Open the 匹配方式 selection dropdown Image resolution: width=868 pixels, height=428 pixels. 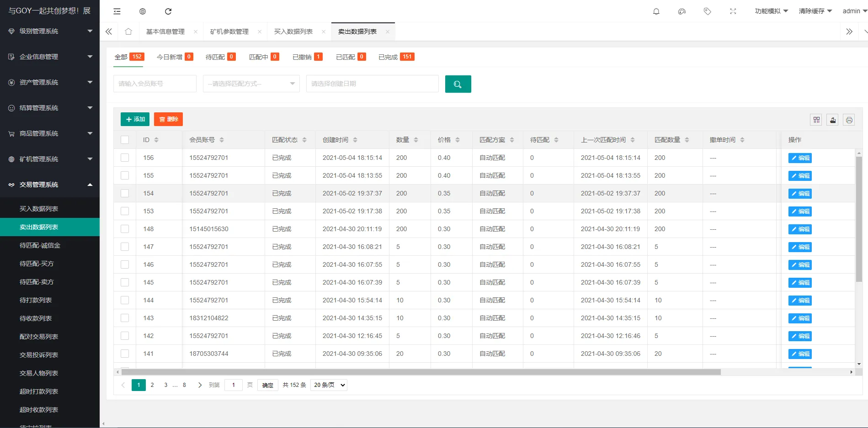250,84
